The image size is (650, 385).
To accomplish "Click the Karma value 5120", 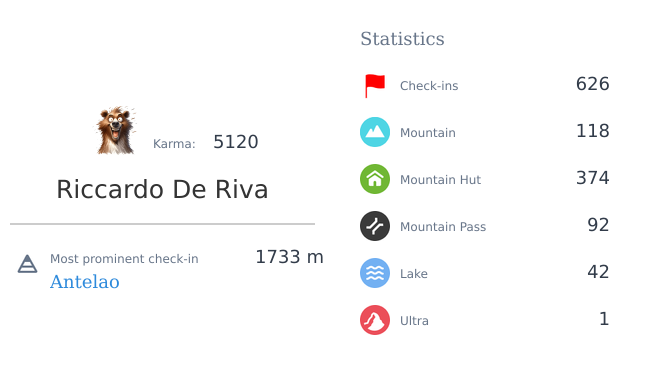I will point(235,142).
